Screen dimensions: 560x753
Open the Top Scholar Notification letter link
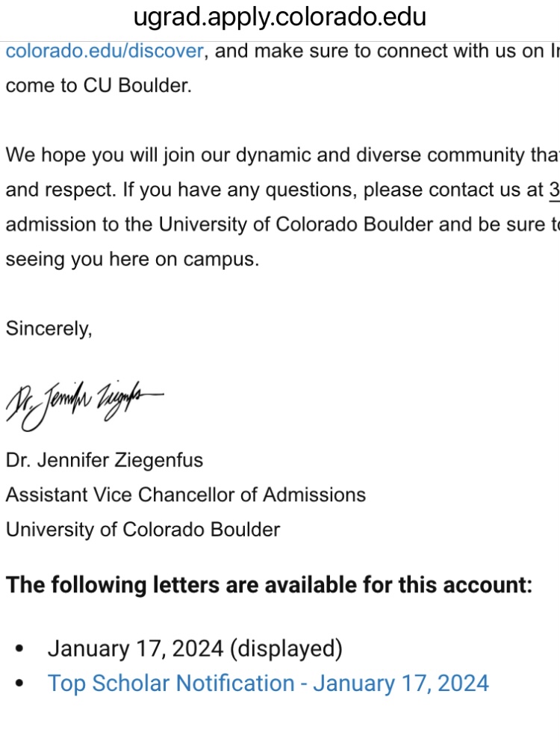(x=268, y=683)
